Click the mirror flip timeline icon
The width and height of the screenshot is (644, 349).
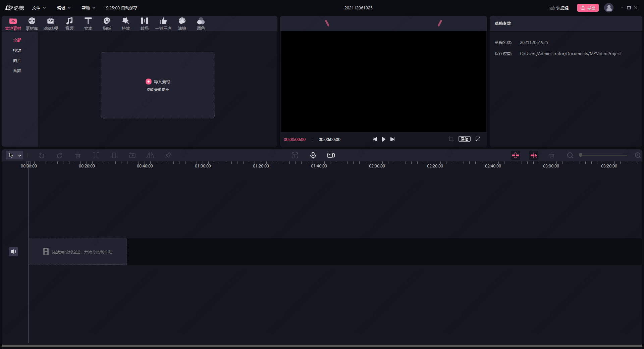tap(150, 155)
